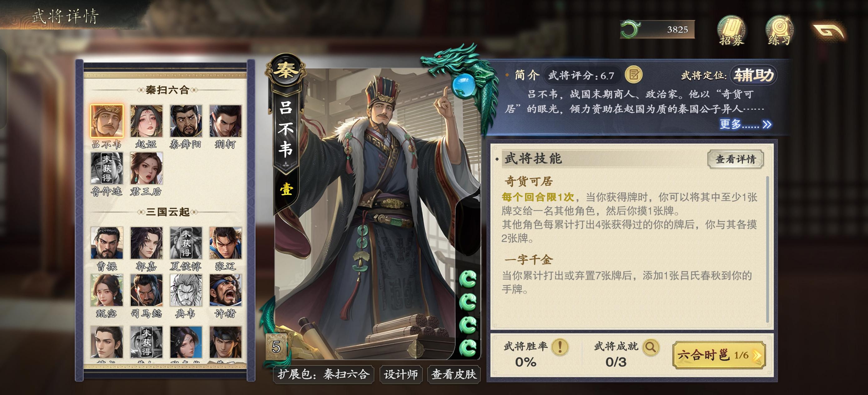The height and width of the screenshot is (395, 868).
Task: Click the skill panel vertical scrollbar
Action: pyautogui.click(x=767, y=250)
